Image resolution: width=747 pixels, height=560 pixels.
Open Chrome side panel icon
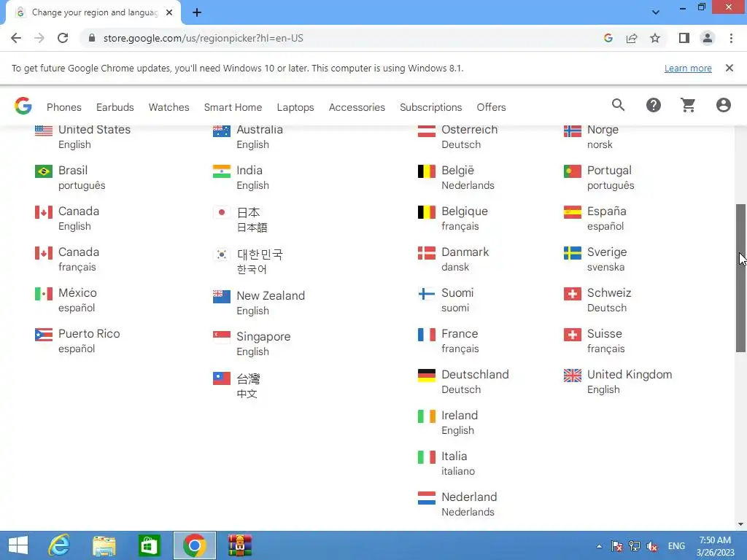(x=684, y=38)
